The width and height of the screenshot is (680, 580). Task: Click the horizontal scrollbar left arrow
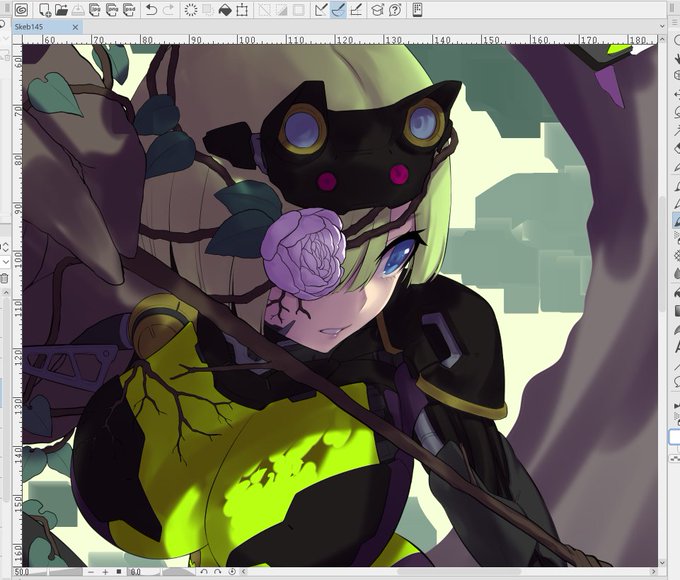pyautogui.click(x=244, y=572)
